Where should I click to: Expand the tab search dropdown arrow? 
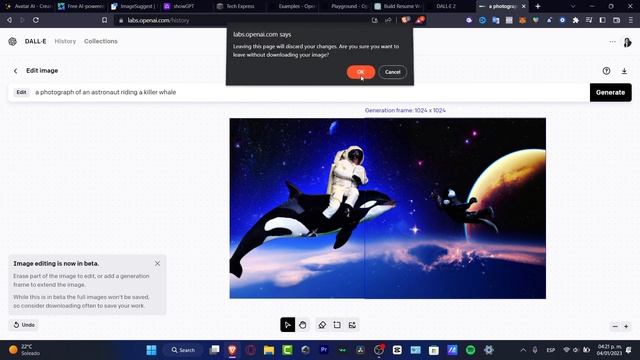pos(573,6)
